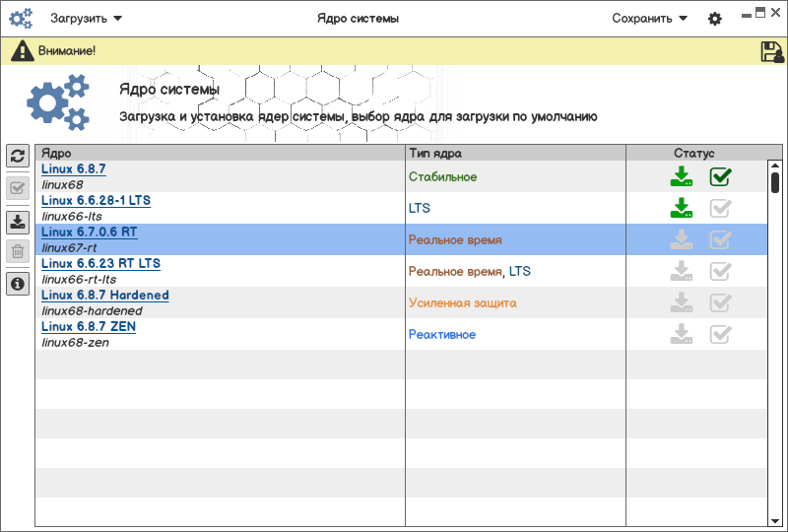This screenshot has width=788, height=532.
Task: Open Linux 6.8.7 Hardened link
Action: (104, 296)
